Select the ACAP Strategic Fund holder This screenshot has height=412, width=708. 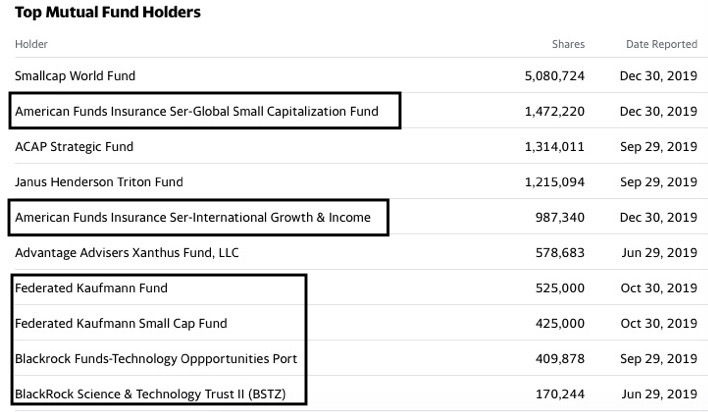[x=74, y=147]
